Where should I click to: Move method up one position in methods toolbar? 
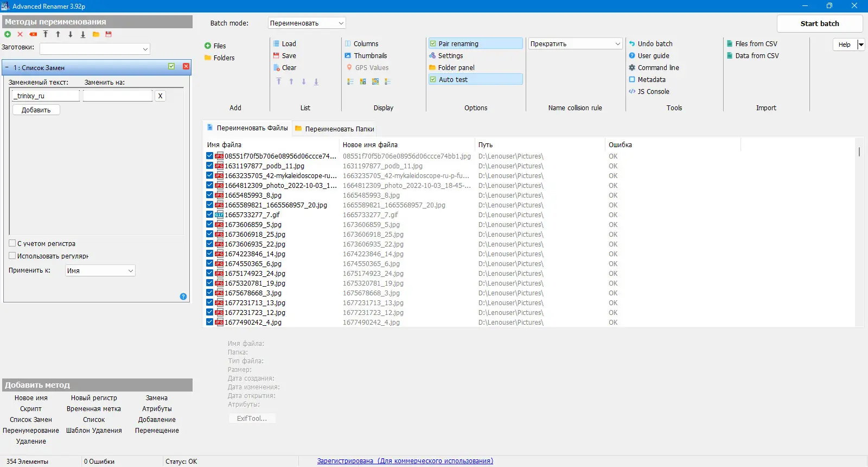58,34
